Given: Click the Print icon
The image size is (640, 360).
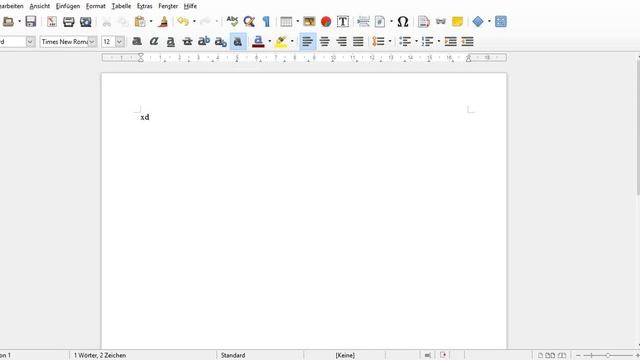Looking at the screenshot, I should click(69, 22).
